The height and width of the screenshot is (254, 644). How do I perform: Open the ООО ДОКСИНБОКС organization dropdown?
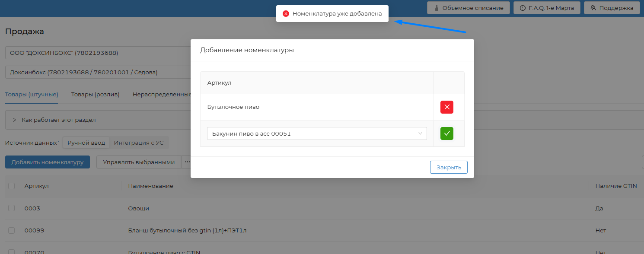98,53
